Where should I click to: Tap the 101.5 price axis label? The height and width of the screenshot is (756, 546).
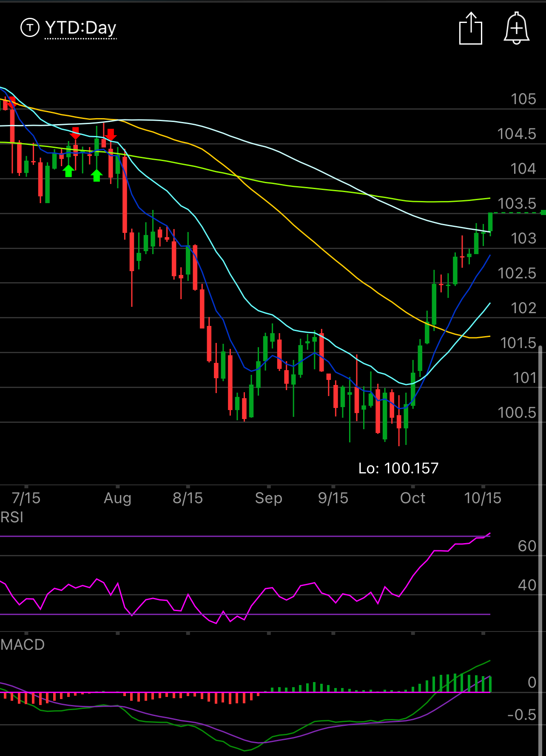point(518,343)
